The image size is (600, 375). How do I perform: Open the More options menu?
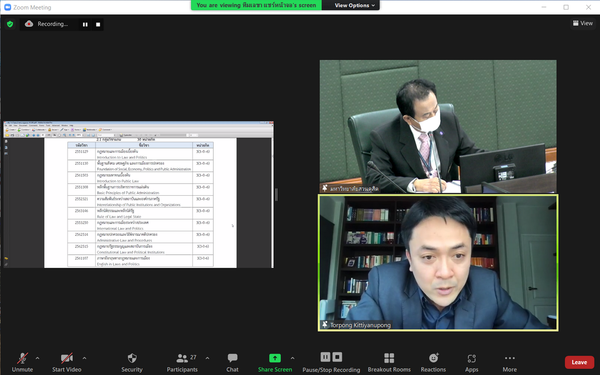pos(510,362)
